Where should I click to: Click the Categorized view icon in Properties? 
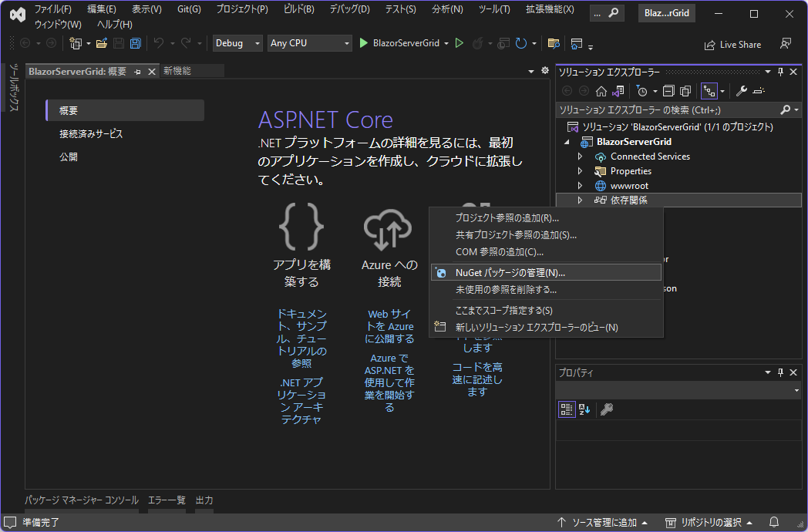[567, 409]
